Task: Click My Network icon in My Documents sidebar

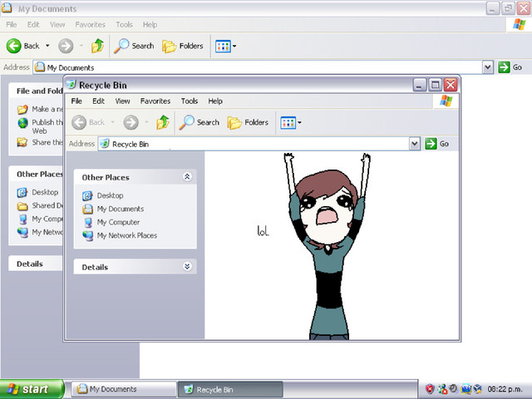Action: 22,233
